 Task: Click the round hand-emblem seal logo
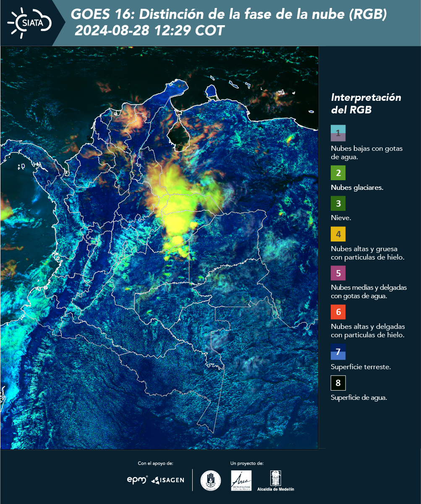[211, 480]
